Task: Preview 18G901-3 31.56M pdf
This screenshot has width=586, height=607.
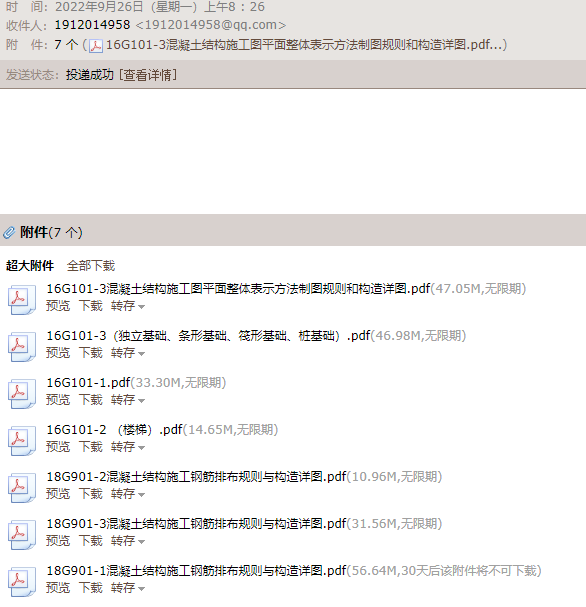Action: [x=58, y=540]
